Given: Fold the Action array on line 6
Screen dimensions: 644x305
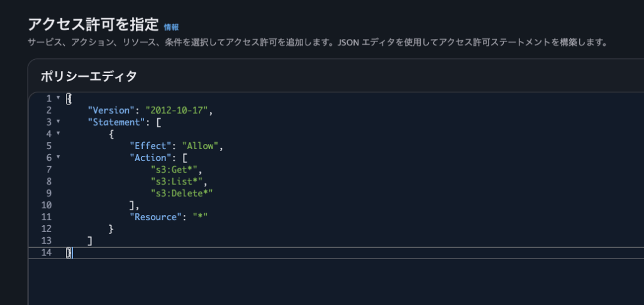Looking at the screenshot, I should coord(58,157).
